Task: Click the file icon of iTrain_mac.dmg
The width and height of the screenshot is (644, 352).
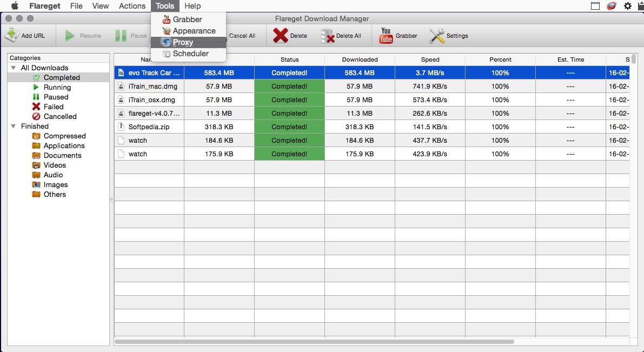Action: click(121, 87)
